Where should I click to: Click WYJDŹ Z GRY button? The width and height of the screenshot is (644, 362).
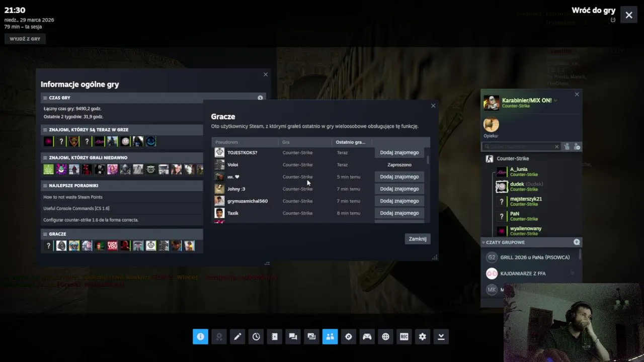(25, 39)
